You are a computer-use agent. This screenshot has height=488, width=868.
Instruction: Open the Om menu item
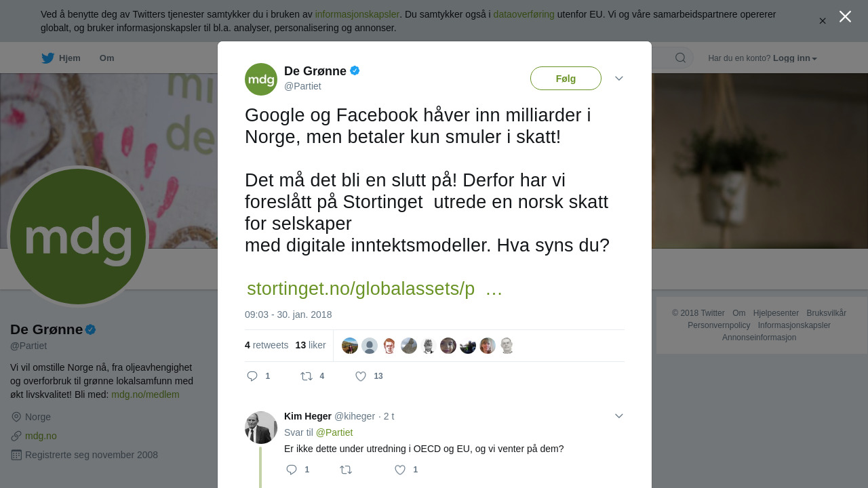point(107,58)
